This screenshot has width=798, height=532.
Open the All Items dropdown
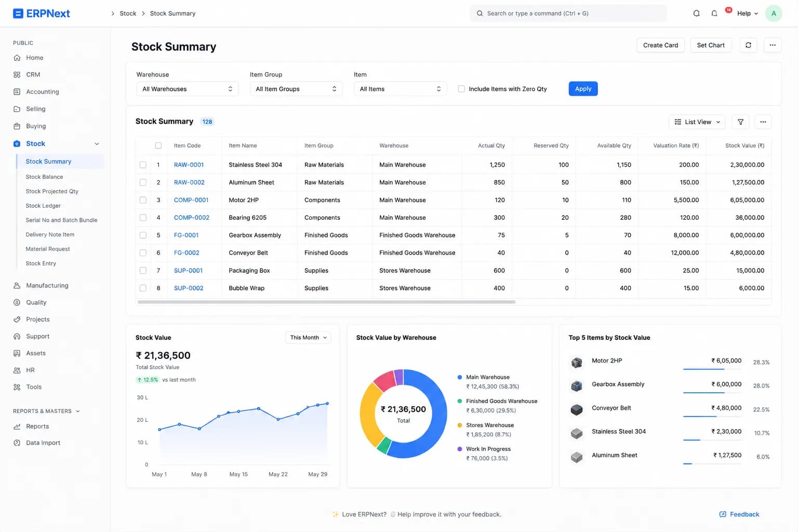(x=400, y=89)
